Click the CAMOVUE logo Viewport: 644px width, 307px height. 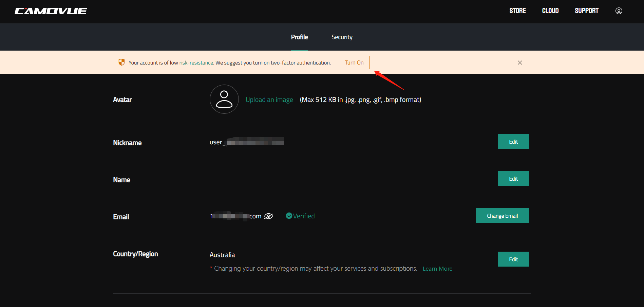click(51, 11)
